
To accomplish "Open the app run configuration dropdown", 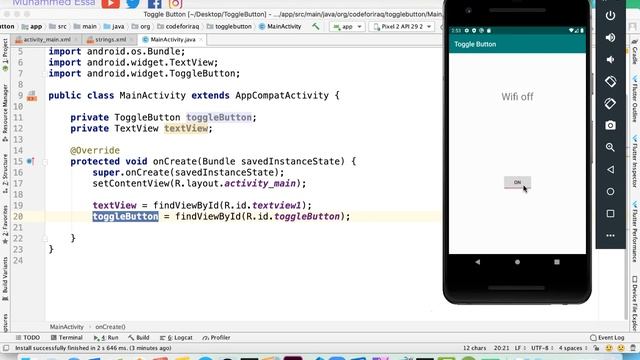I will 347,27.
